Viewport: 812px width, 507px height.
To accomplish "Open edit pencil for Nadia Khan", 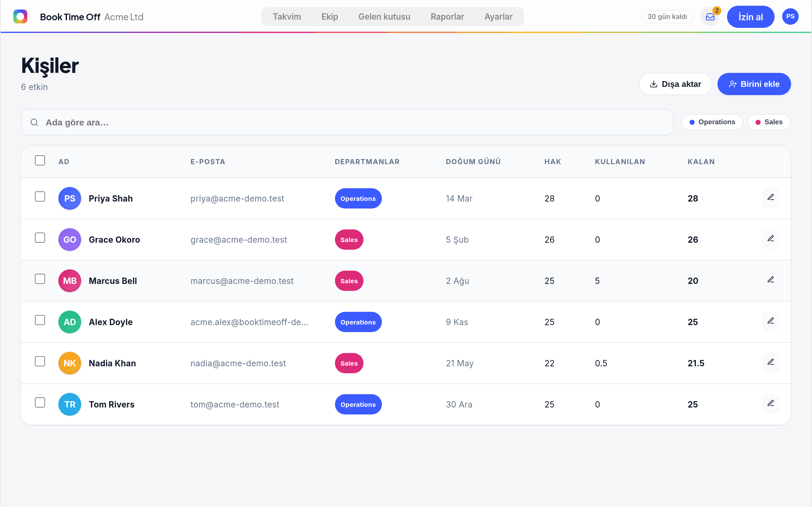I will point(771,363).
